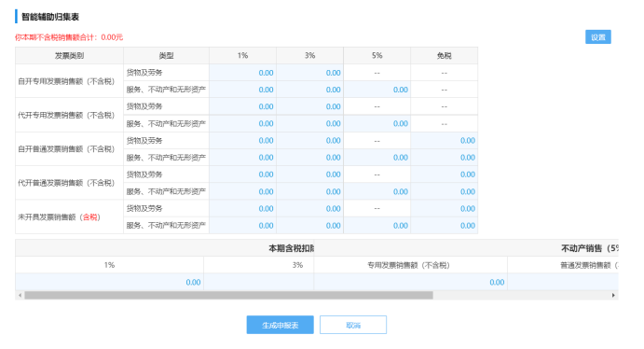
Task: Click the 发票类别 column header
Action: (69, 55)
